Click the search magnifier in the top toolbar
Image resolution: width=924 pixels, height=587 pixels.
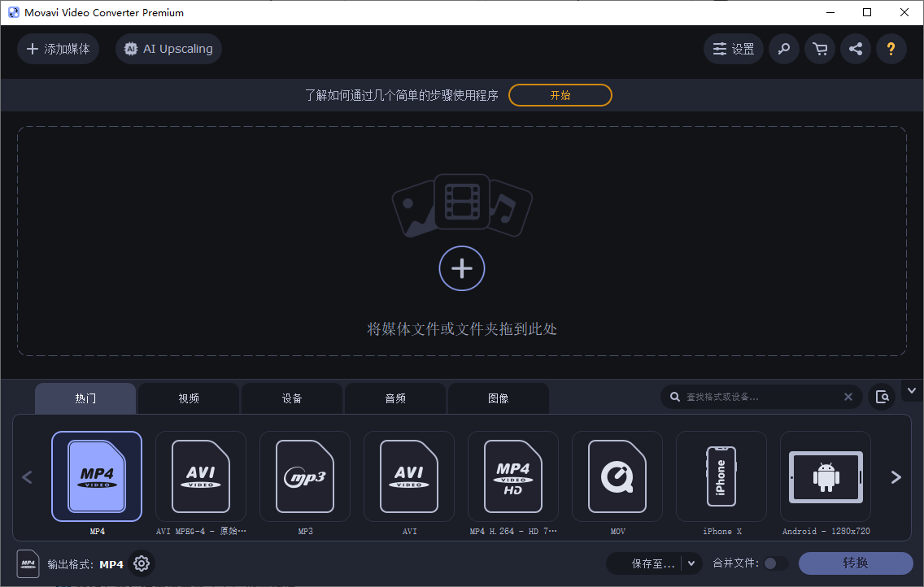pos(783,49)
